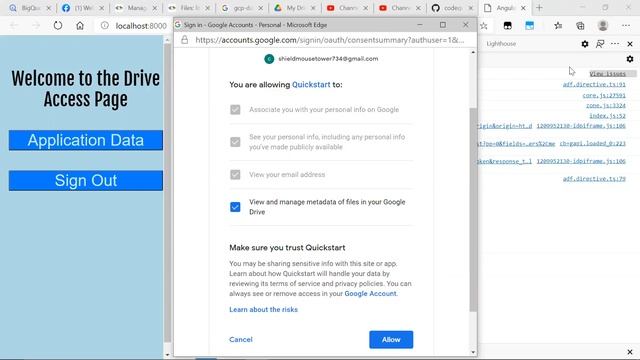Open console settings gear icon

click(x=630, y=59)
